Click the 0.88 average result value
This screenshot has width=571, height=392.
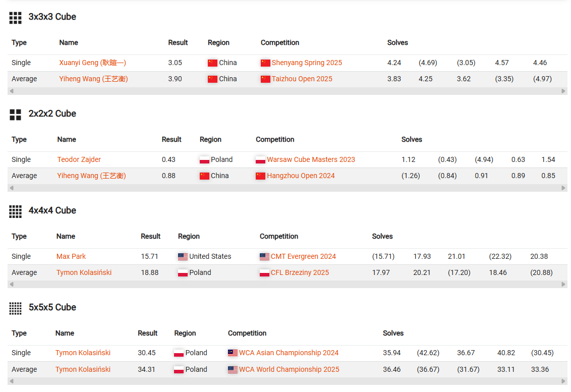coord(168,176)
